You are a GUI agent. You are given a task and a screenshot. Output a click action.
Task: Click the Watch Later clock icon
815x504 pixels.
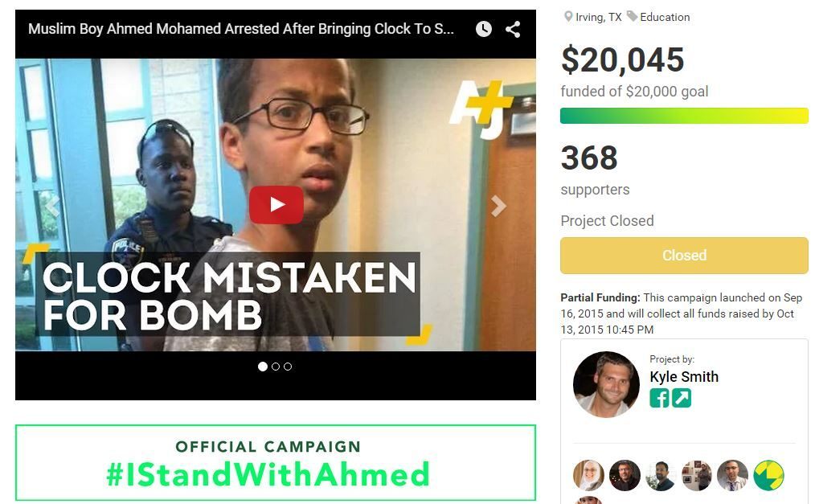click(x=483, y=29)
